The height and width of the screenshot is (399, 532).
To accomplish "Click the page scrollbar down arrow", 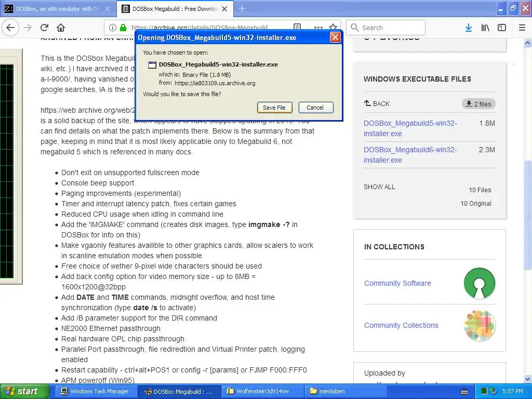I will click(527, 379).
